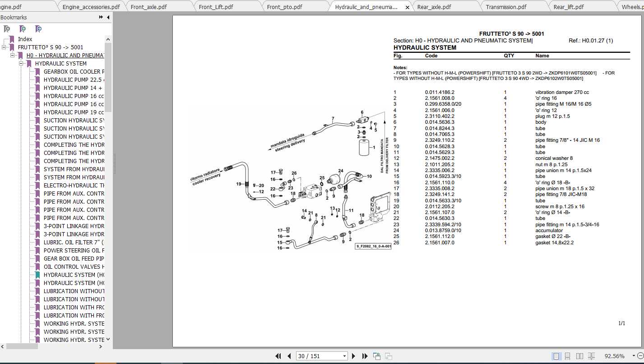Open the page number dropdown
The height and width of the screenshot is (364, 644).
coord(344,356)
